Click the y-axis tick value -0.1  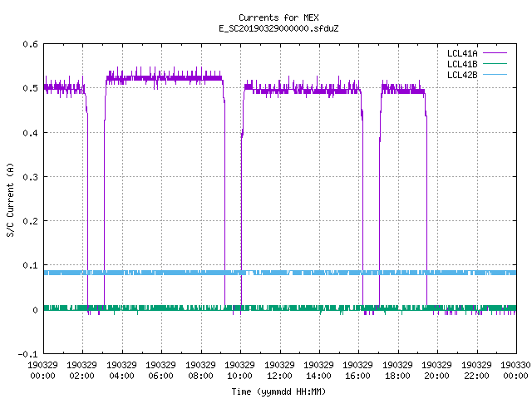click(x=27, y=354)
